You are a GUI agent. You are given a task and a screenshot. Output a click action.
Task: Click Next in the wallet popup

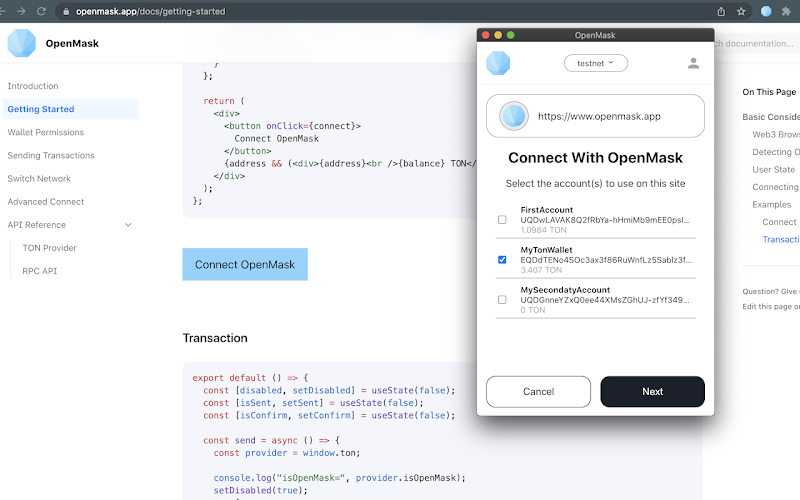(x=653, y=392)
